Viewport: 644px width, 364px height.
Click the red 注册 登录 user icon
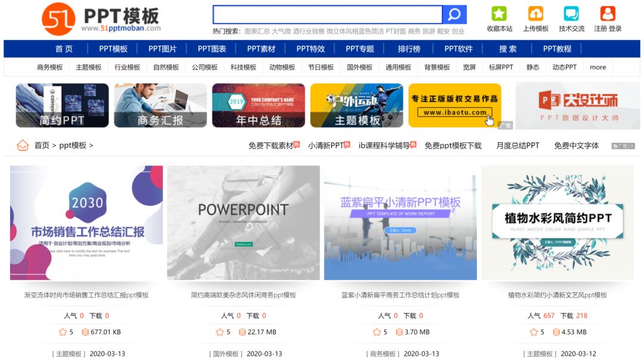point(608,14)
